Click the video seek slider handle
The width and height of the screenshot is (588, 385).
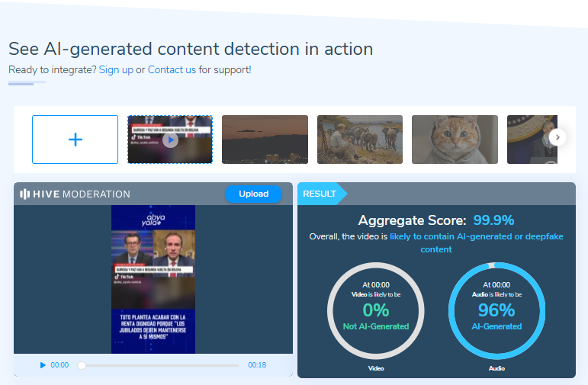(x=82, y=365)
